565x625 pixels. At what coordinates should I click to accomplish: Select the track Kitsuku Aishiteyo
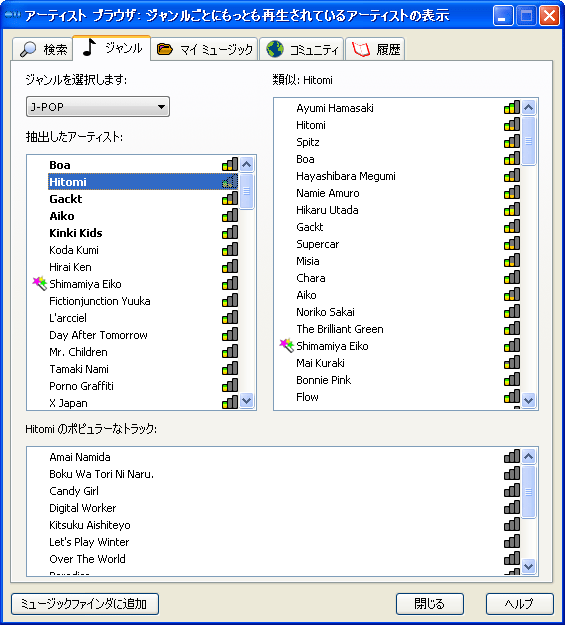tap(90, 525)
